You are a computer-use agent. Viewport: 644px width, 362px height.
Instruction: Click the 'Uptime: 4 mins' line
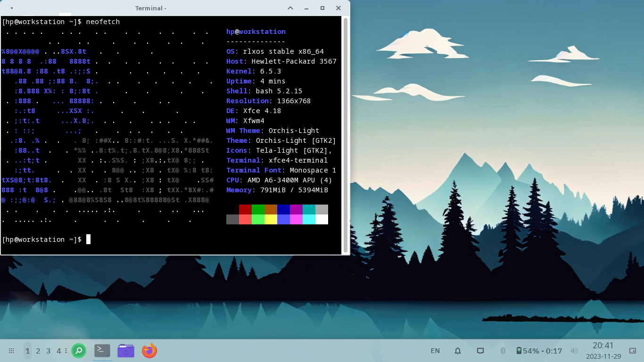pos(256,81)
